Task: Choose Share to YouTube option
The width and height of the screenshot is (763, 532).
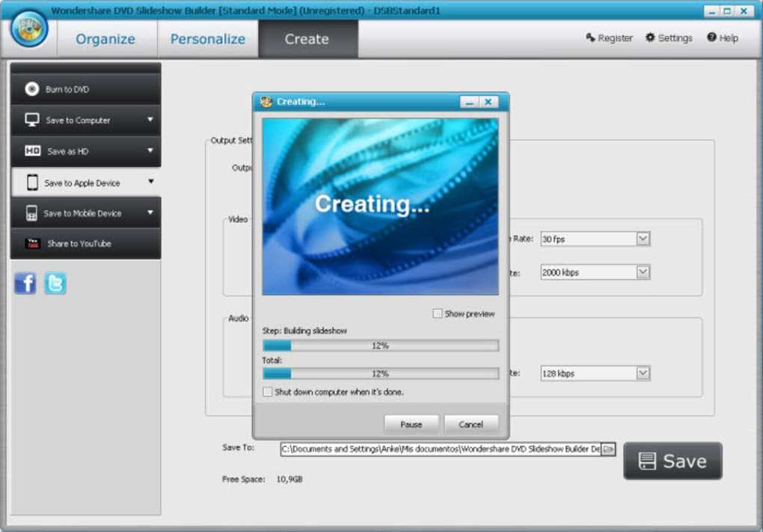Action: [85, 243]
